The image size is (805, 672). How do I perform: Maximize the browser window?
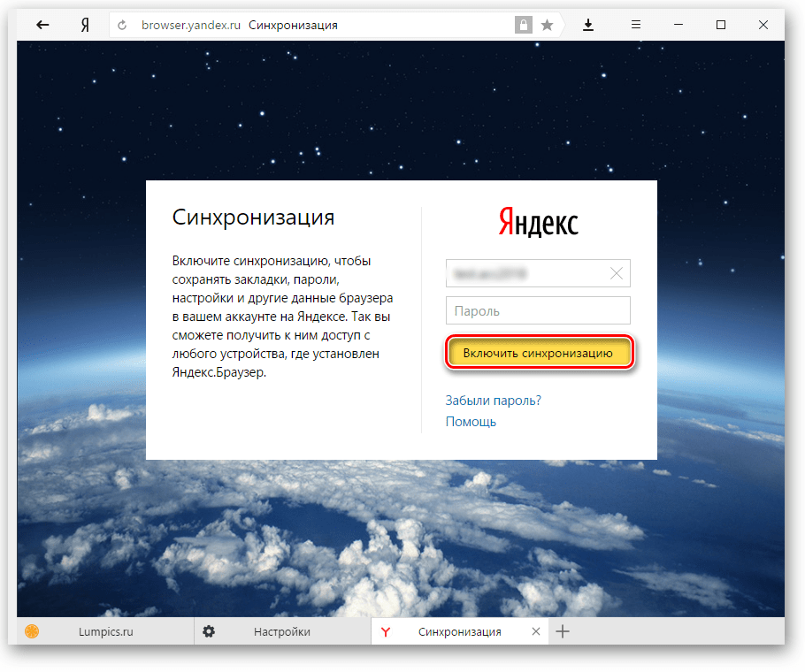tap(721, 25)
